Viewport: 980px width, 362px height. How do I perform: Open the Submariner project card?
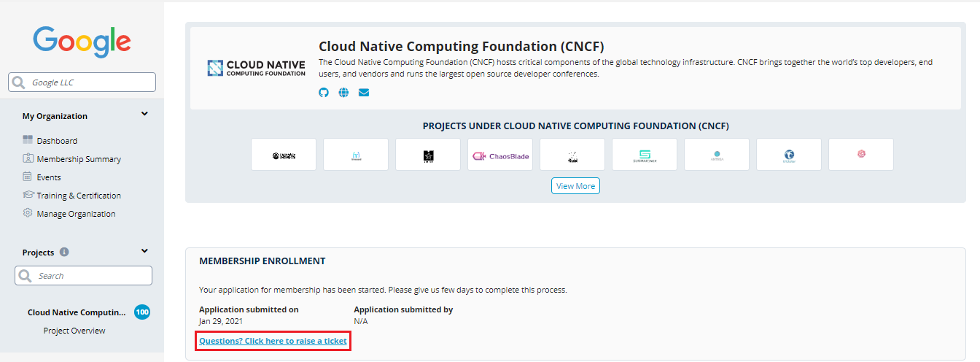(x=645, y=155)
